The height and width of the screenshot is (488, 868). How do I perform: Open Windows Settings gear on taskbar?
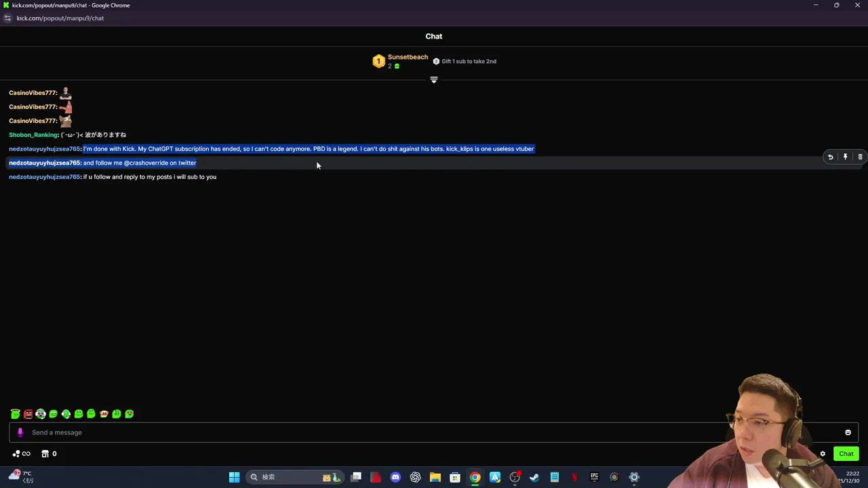tap(634, 477)
